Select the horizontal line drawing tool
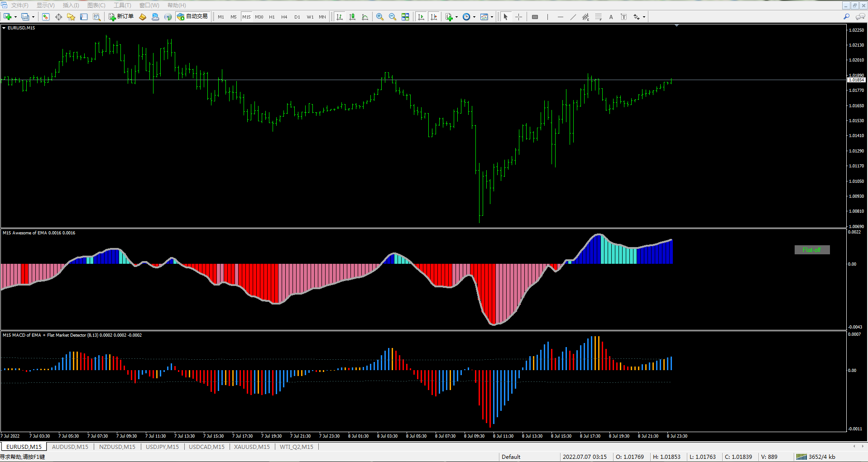 (x=560, y=17)
